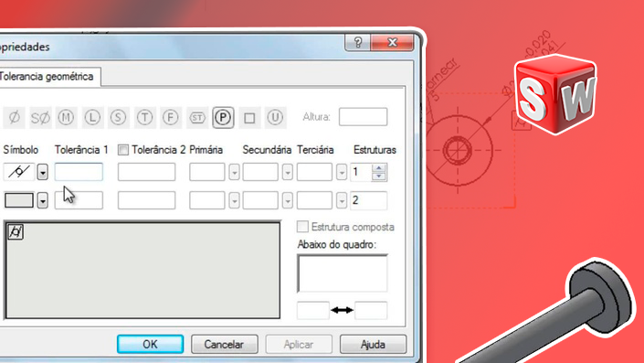
Task: Open the first row Símbolo dropdown
Action: point(43,172)
